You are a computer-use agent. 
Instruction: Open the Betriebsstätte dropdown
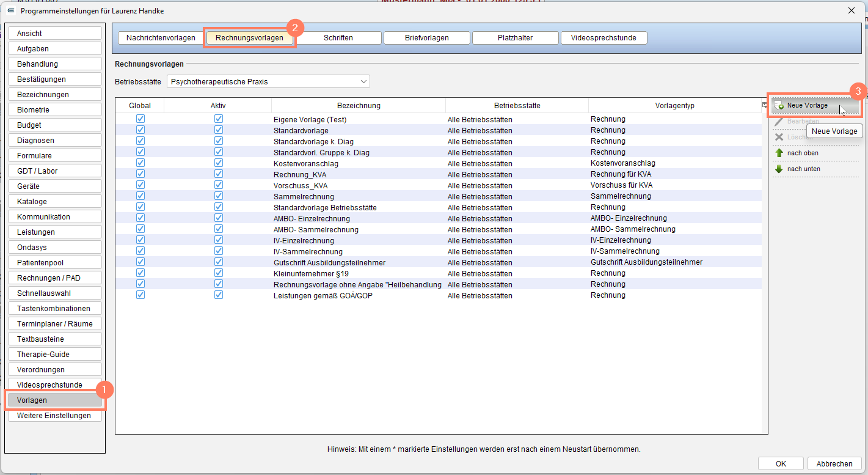click(268, 81)
